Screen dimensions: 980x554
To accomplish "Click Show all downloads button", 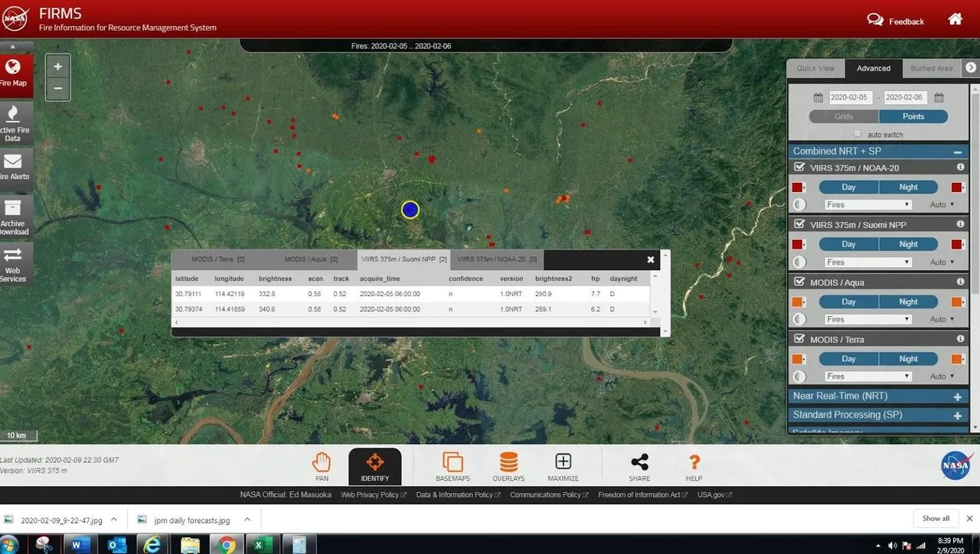I will (x=936, y=518).
